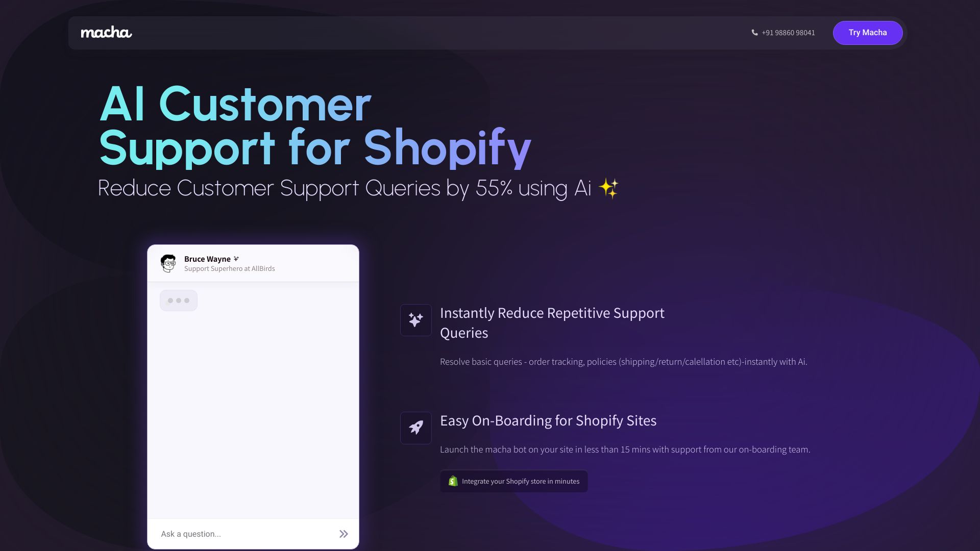Select the Support Superhero at AllBirds label
The width and height of the screenshot is (980, 551).
point(230,268)
